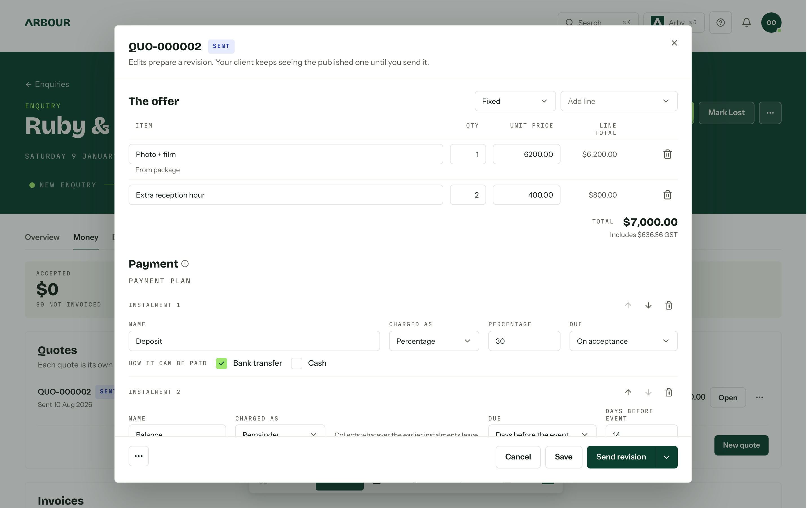Open the On acceptance due dropdown
This screenshot has height=508, width=812.
(623, 341)
